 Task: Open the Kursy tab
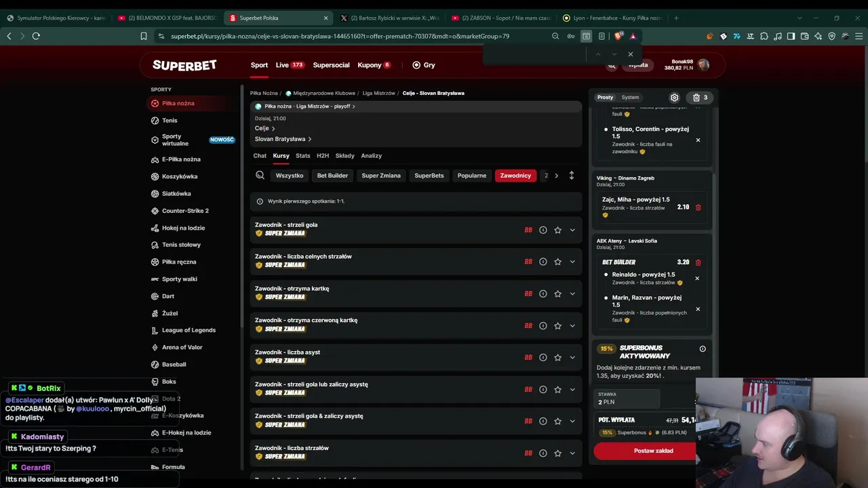(281, 156)
